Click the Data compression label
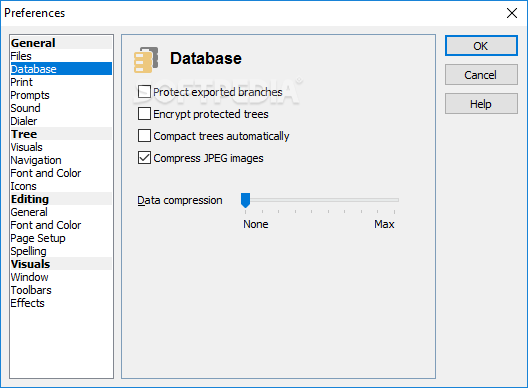Viewport: 528px width, 388px height. (180, 200)
